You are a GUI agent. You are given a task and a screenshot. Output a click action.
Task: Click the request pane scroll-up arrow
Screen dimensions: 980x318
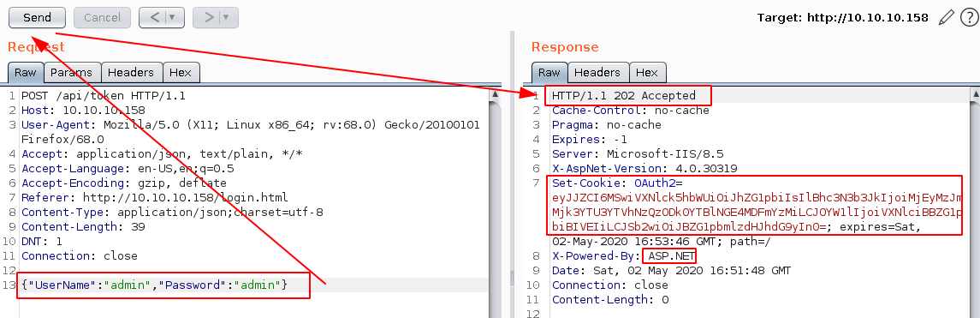(x=495, y=94)
